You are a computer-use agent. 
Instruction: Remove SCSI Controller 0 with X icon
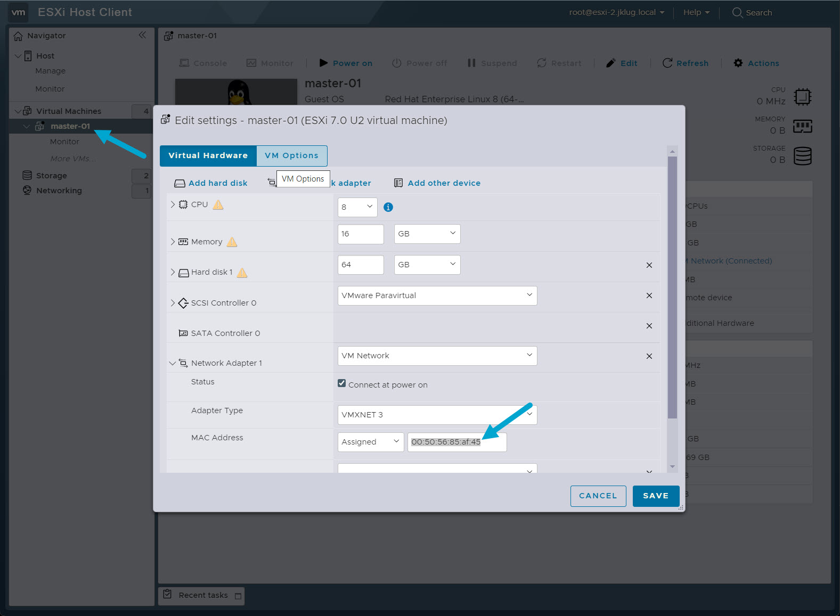pyautogui.click(x=649, y=295)
